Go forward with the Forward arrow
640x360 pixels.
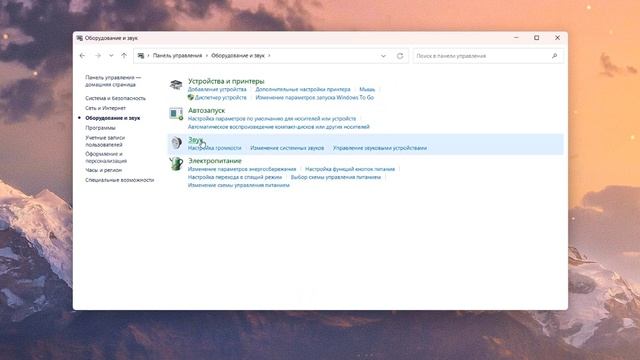(x=98, y=56)
